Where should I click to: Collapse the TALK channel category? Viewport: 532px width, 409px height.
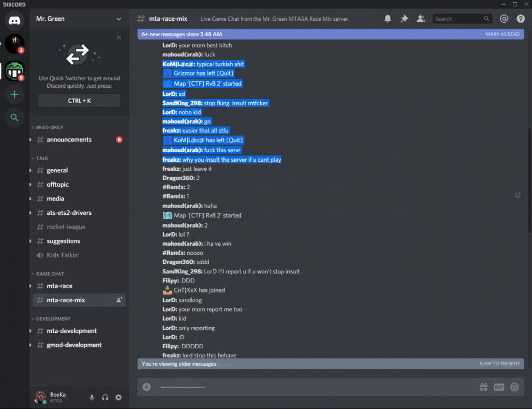pos(42,158)
